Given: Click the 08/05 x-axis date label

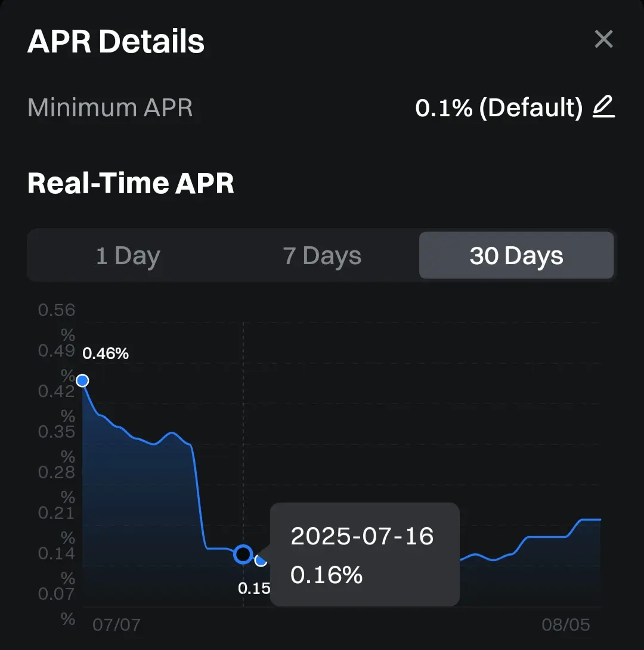Looking at the screenshot, I should click(566, 625).
